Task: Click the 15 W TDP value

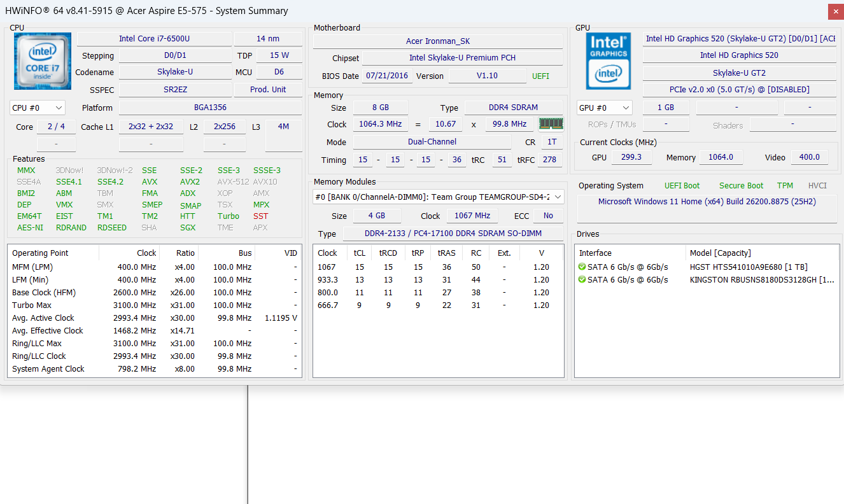Action: [279, 55]
